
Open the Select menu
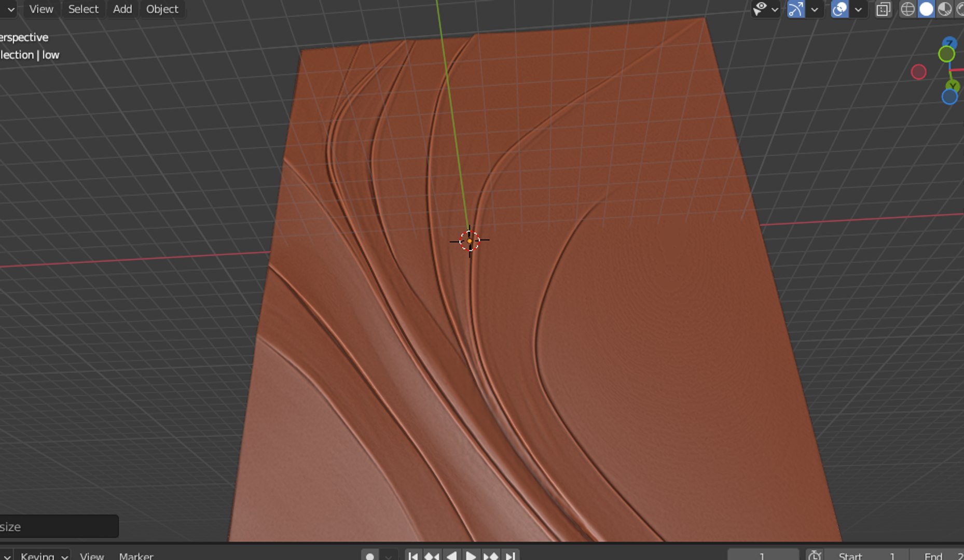[x=83, y=9]
